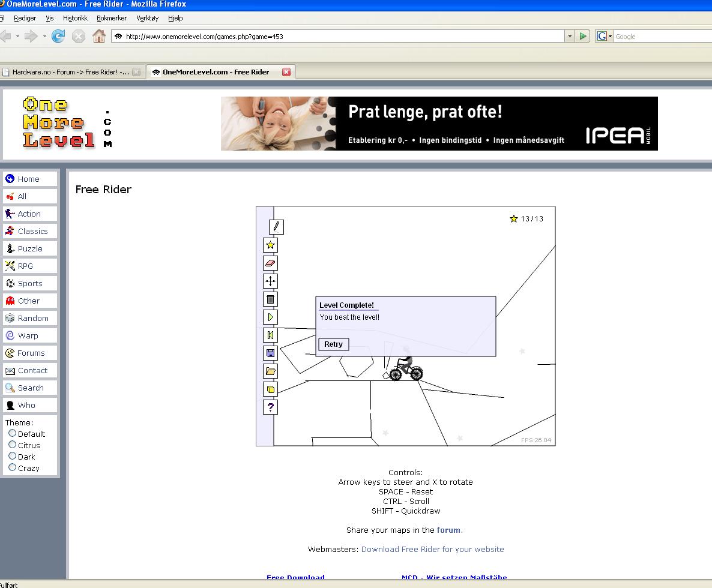Viewport: 712px width, 588px height.
Task: Click the forum link below controls
Action: [448, 530]
